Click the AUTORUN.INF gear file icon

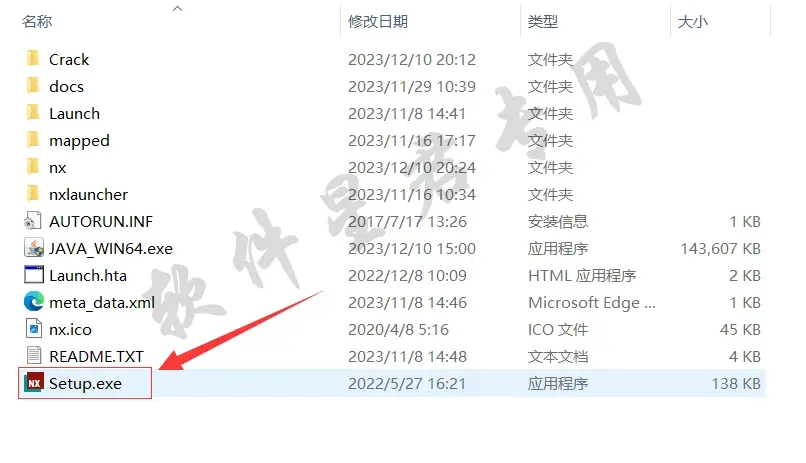[33, 221]
